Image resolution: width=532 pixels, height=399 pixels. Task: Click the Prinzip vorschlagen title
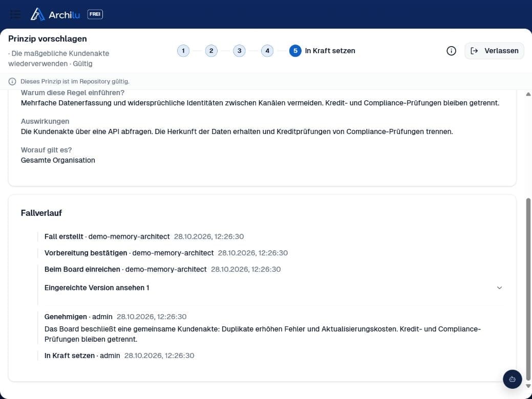[x=48, y=39]
